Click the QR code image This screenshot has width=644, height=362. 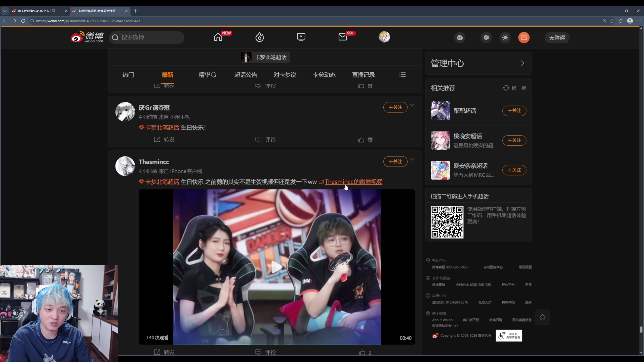(x=447, y=222)
